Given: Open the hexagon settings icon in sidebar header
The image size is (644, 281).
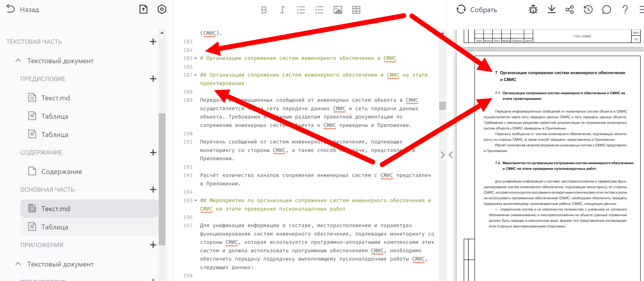Looking at the screenshot, I should pos(162,9).
